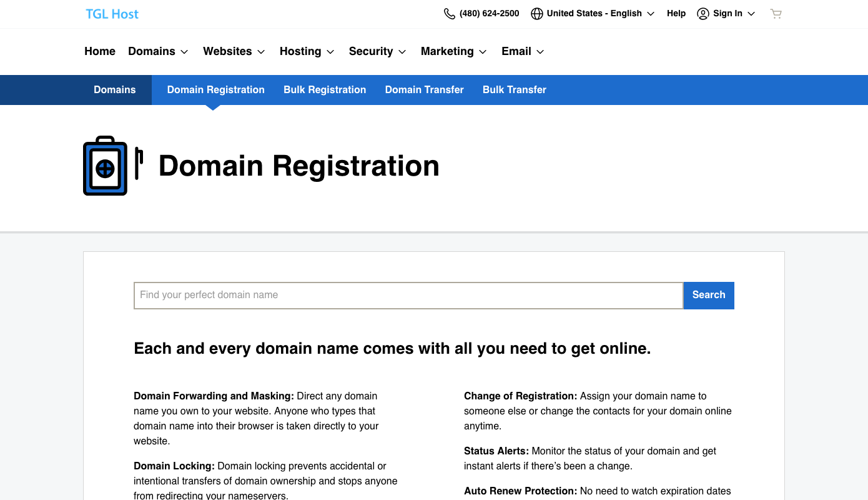
Task: Expand the Marketing menu
Action: coord(453,51)
